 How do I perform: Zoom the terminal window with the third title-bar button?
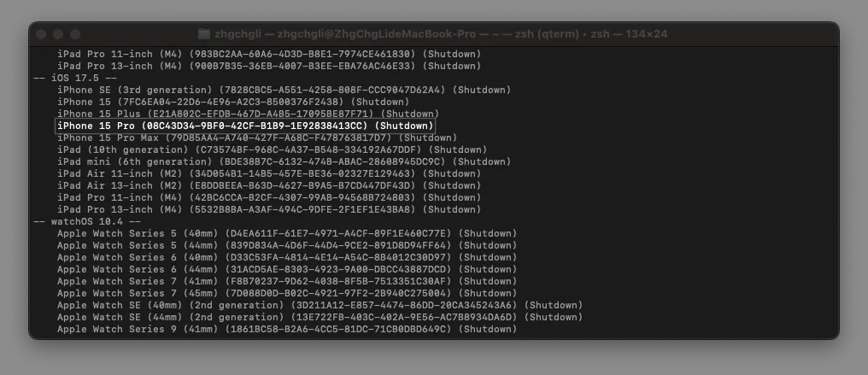[x=76, y=34]
